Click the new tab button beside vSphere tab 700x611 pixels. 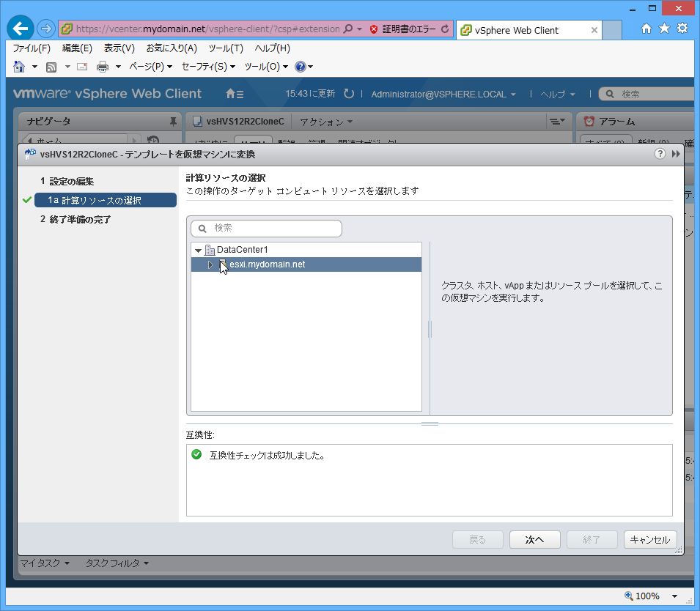click(x=612, y=30)
